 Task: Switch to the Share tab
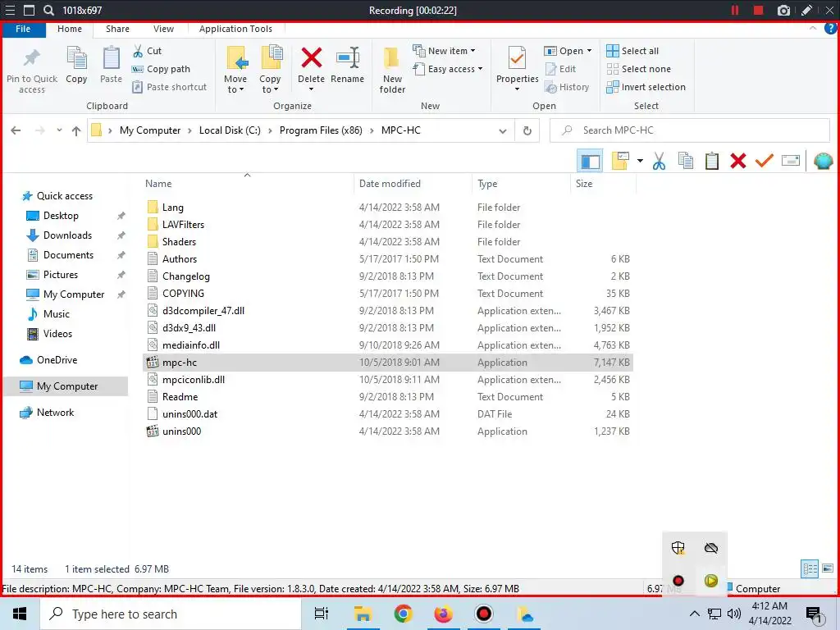[x=117, y=29]
